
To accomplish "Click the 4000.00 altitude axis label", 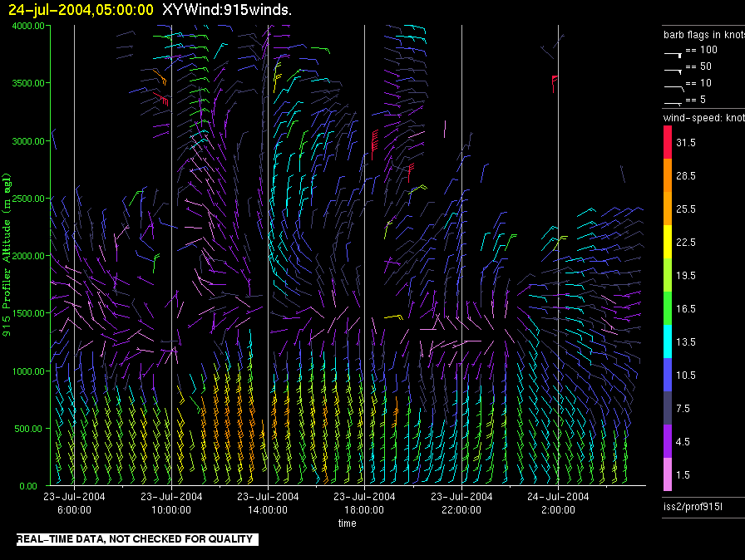I will click(28, 26).
